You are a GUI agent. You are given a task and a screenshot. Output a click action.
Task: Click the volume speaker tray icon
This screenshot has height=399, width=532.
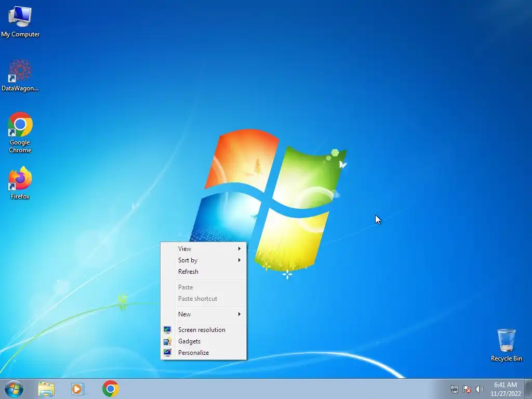479,389
